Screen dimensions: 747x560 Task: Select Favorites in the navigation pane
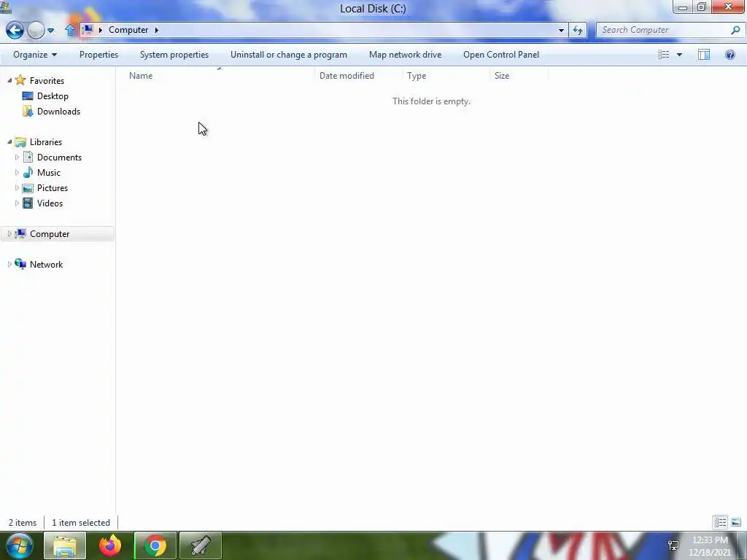[x=47, y=81]
